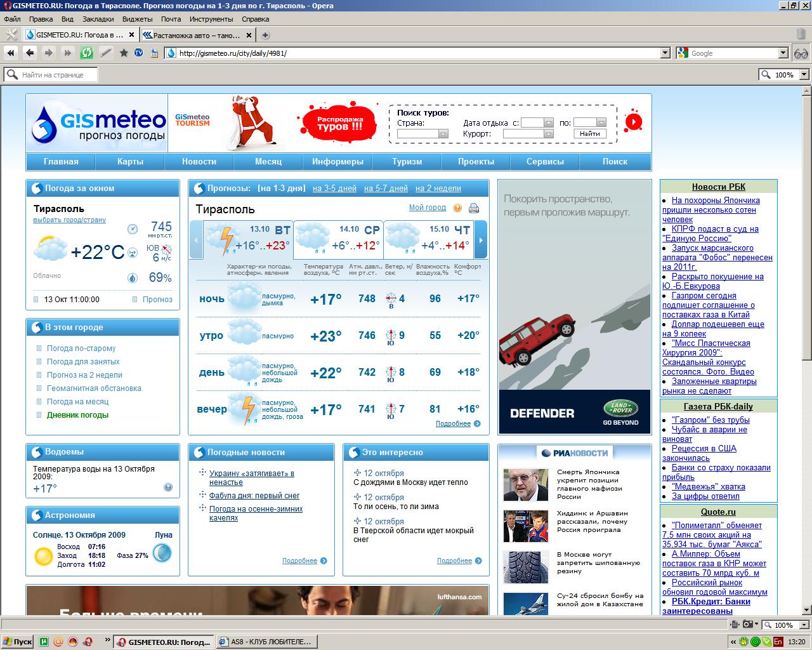Select the на 3-5 дней forecast tab
The width and height of the screenshot is (812, 650).
click(x=334, y=189)
